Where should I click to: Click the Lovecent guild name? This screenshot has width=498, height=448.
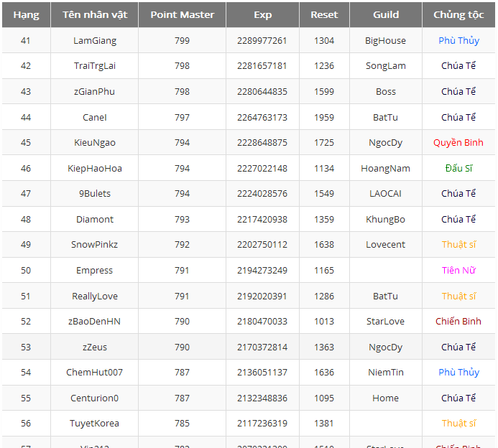point(385,245)
